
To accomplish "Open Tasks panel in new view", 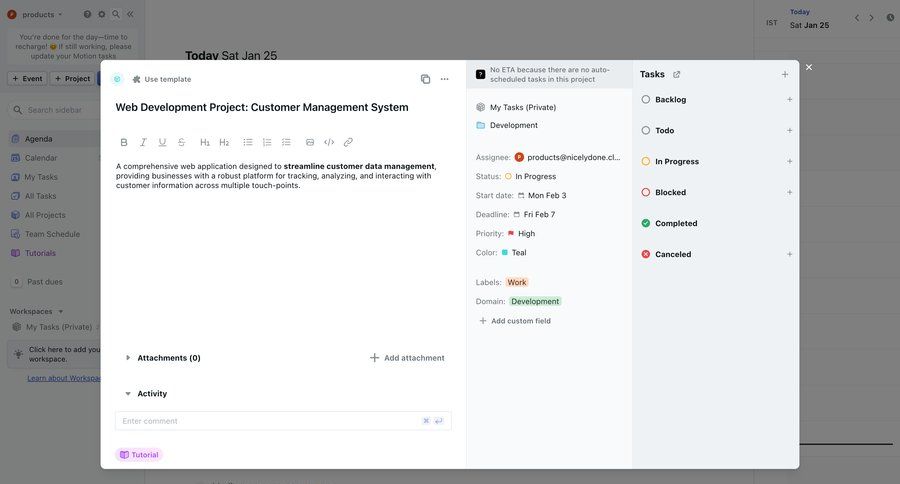I will [x=676, y=75].
